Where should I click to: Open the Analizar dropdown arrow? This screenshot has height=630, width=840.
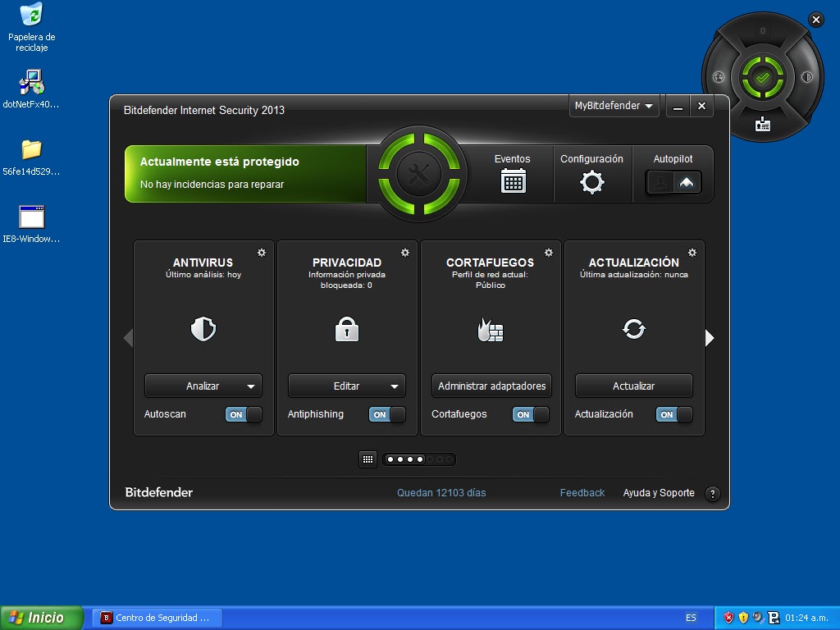point(251,386)
